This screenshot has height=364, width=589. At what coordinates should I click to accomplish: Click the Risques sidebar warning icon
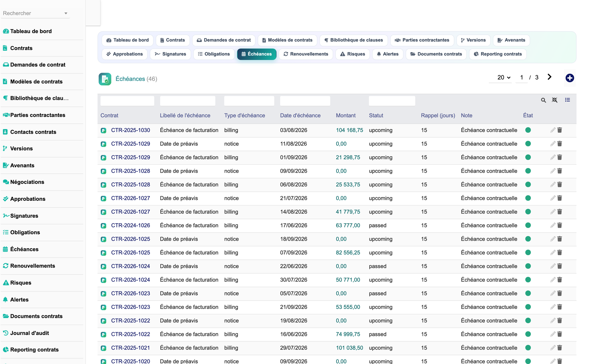[x=6, y=283]
